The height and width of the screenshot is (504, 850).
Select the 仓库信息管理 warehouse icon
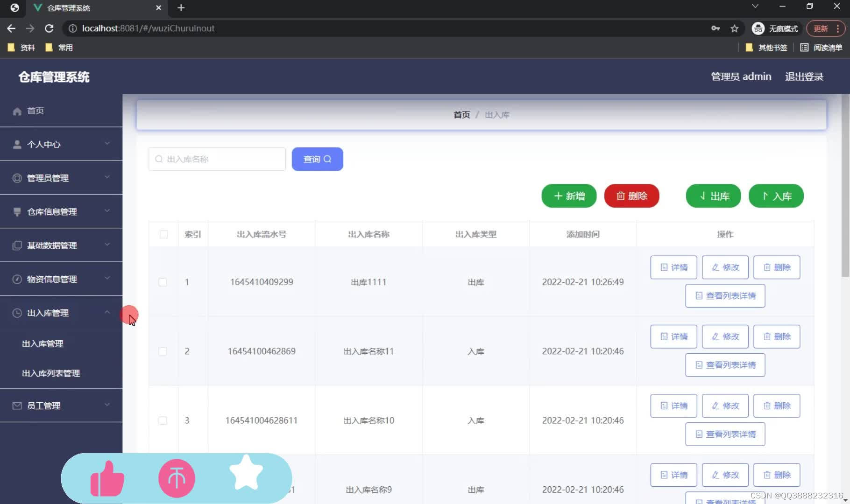[x=17, y=211]
